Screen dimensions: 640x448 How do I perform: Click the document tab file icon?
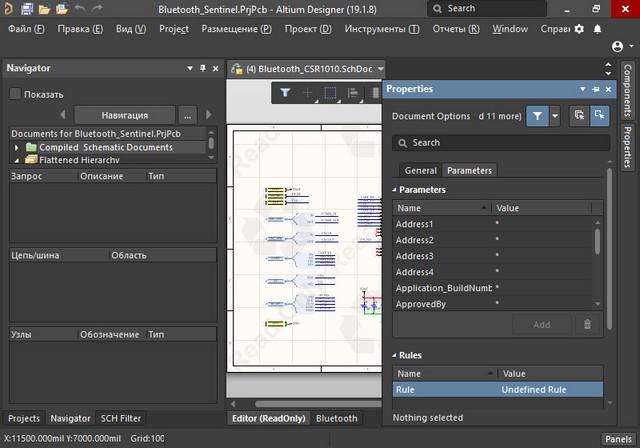237,69
